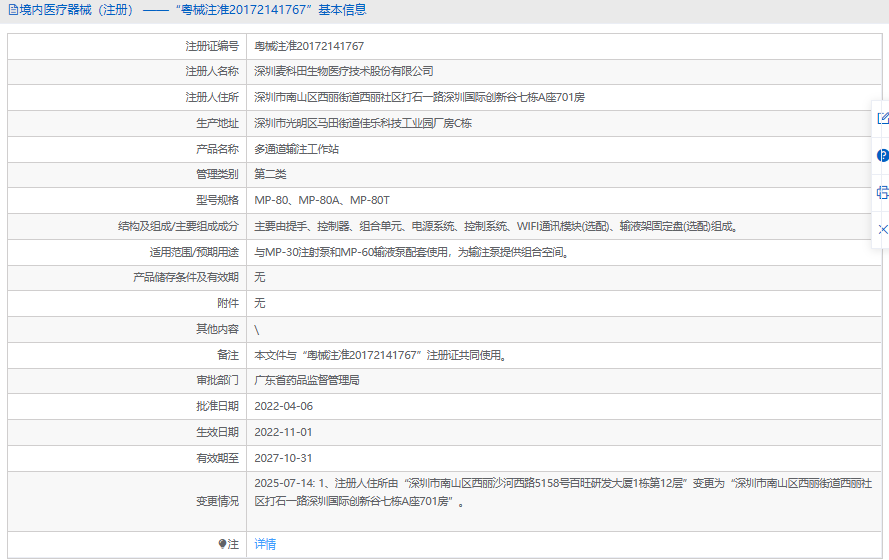The image size is (889, 560).
Task: Click the header title 境内医疗器械（注册）
Action: point(77,10)
